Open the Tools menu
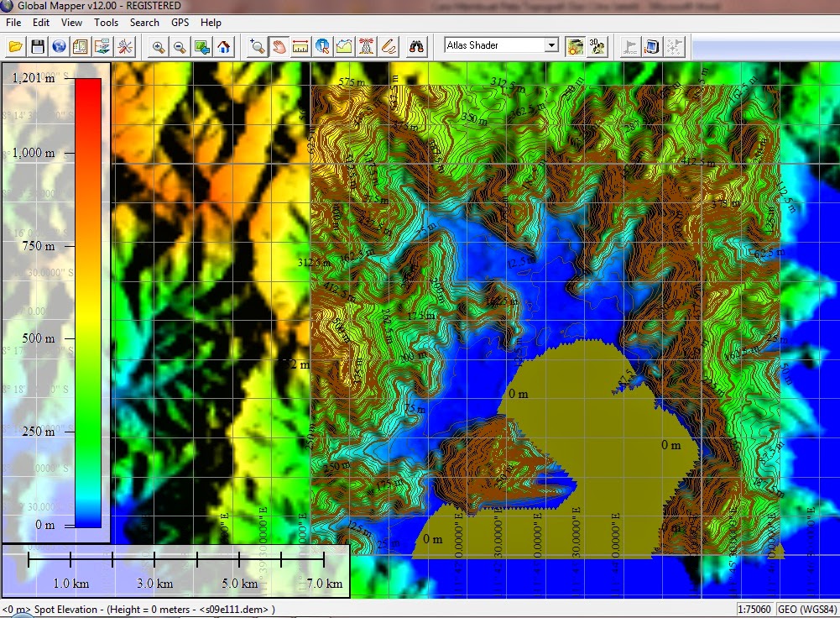Image resolution: width=840 pixels, height=618 pixels. click(x=106, y=23)
